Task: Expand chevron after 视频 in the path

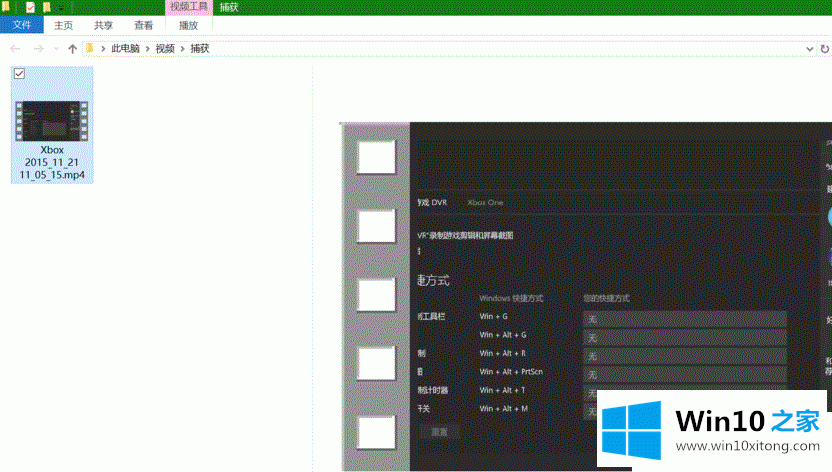Action: pyautogui.click(x=183, y=49)
